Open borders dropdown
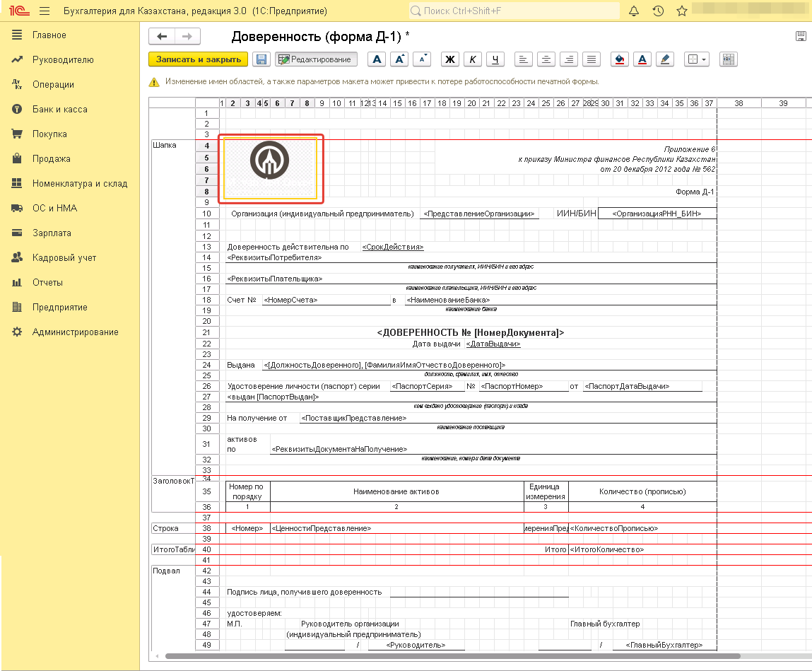812x671 pixels. [697, 59]
